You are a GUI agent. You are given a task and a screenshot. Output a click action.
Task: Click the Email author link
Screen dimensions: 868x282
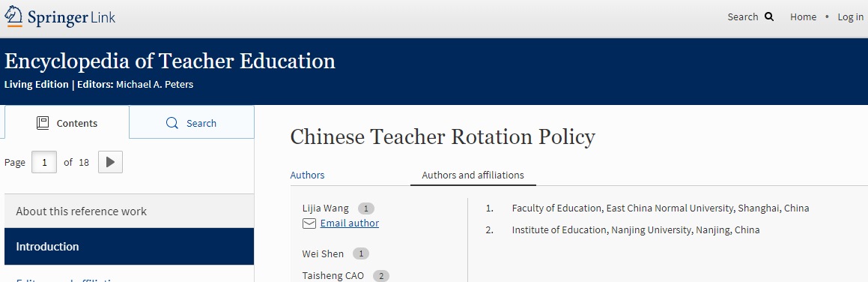tap(350, 223)
